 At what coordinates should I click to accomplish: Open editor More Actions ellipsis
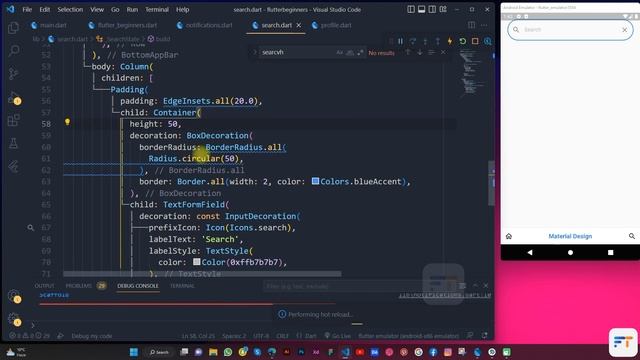pos(484,25)
